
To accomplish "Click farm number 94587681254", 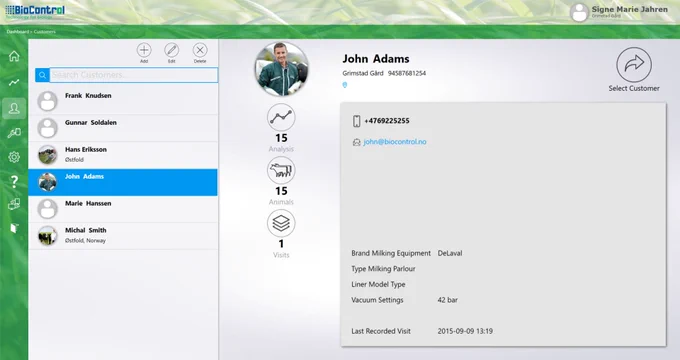I will pos(407,73).
